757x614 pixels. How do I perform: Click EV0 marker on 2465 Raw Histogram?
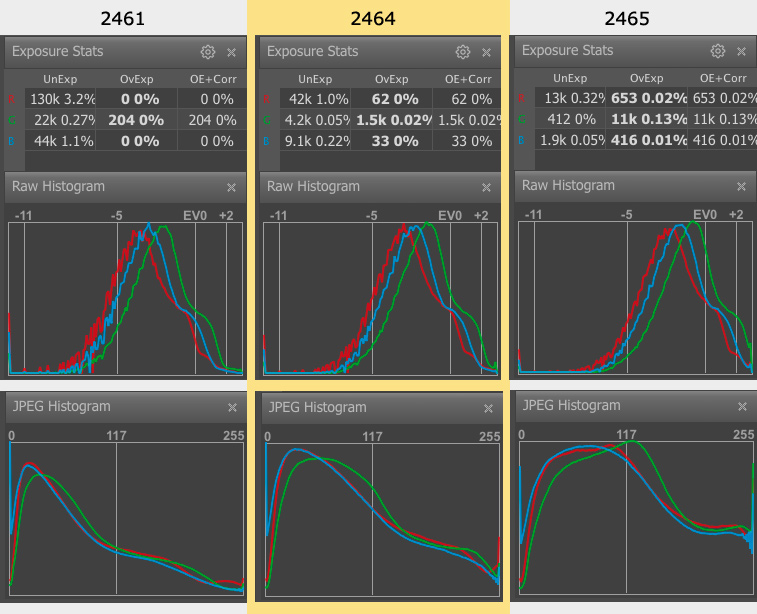click(x=705, y=215)
